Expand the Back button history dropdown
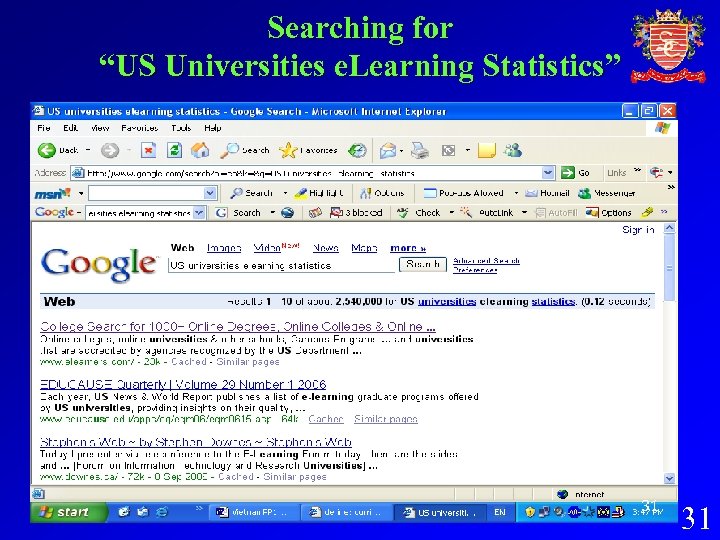 point(88,150)
